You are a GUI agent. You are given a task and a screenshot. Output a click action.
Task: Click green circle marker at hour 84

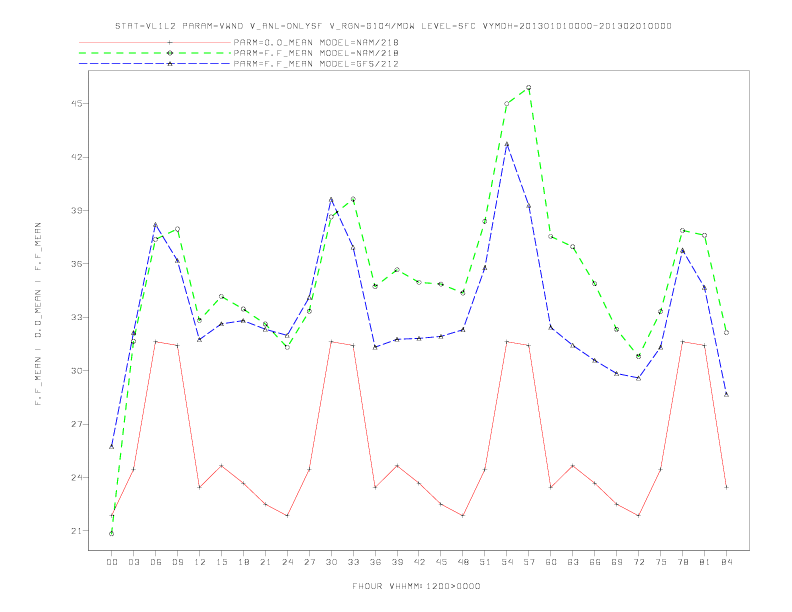click(726, 333)
